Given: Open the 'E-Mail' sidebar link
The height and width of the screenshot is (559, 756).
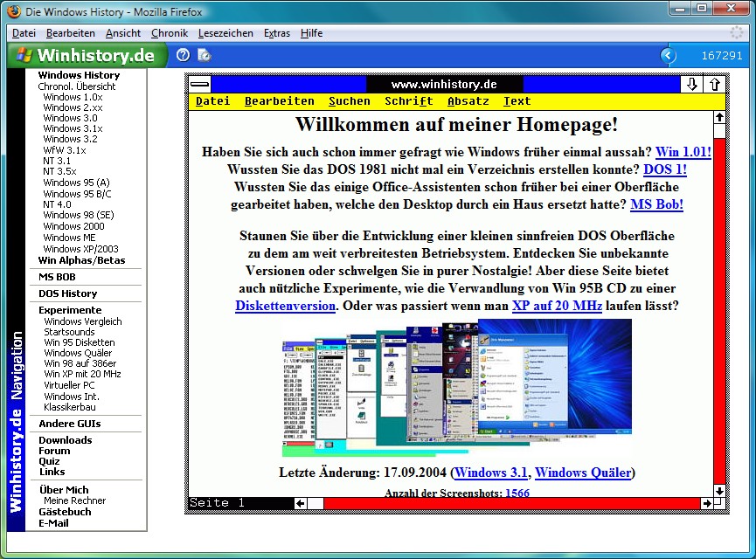Looking at the screenshot, I should [53, 523].
